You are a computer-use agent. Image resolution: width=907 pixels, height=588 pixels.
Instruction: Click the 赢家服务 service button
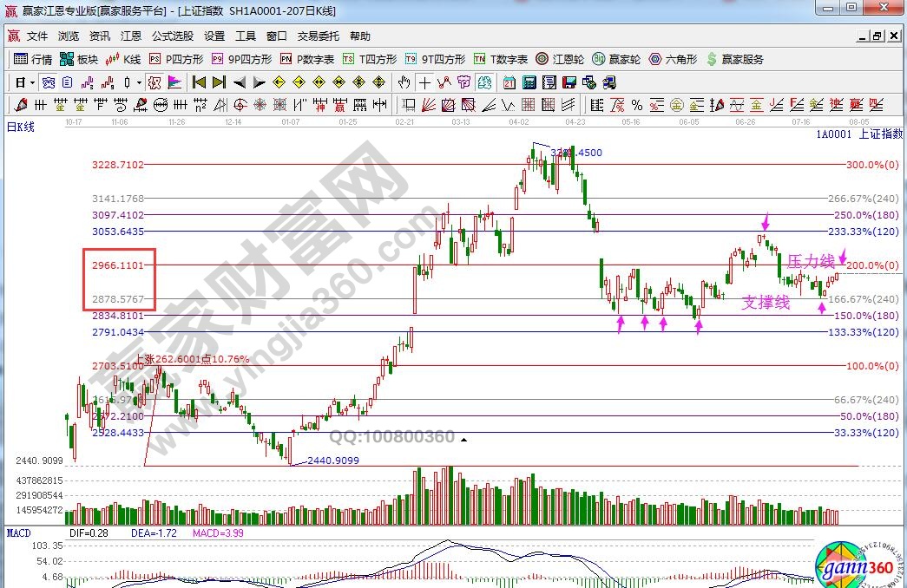coord(737,59)
